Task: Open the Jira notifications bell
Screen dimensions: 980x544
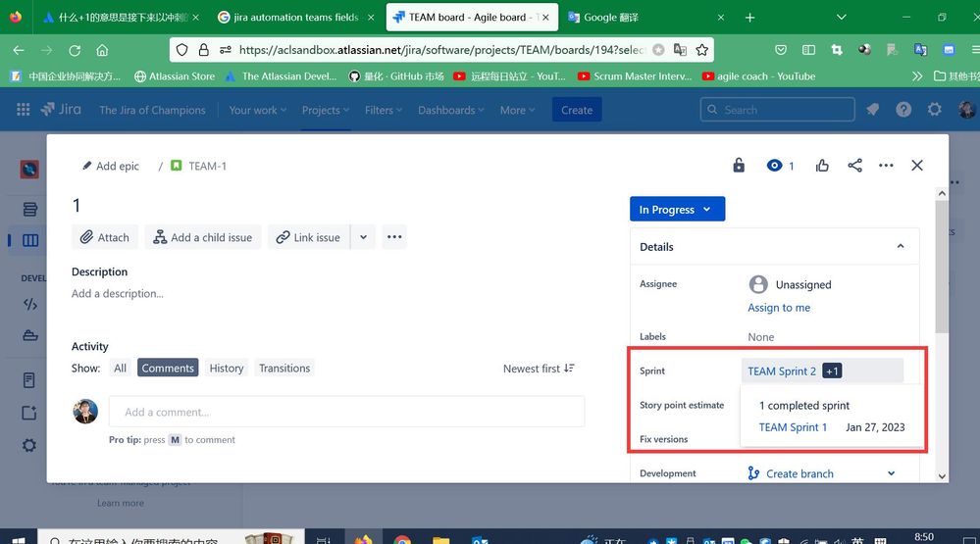Action: 872,110
